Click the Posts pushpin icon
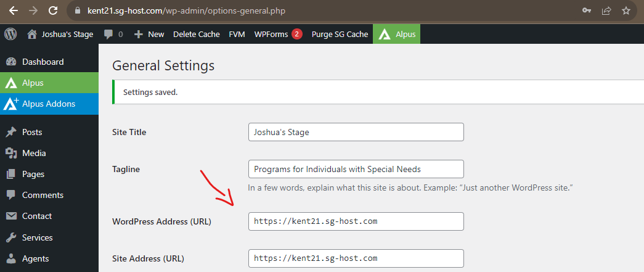Viewport: 644px width, 272px height. click(11, 133)
